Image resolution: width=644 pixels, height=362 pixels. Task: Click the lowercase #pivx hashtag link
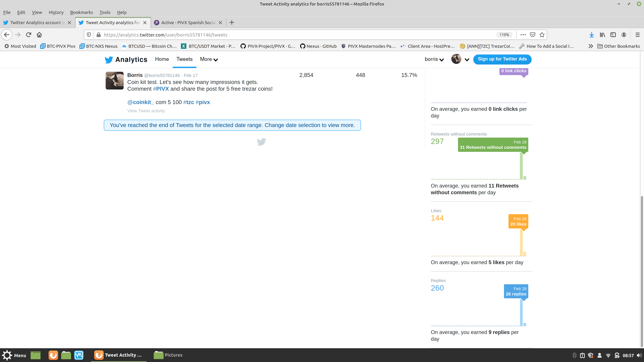pyautogui.click(x=203, y=102)
